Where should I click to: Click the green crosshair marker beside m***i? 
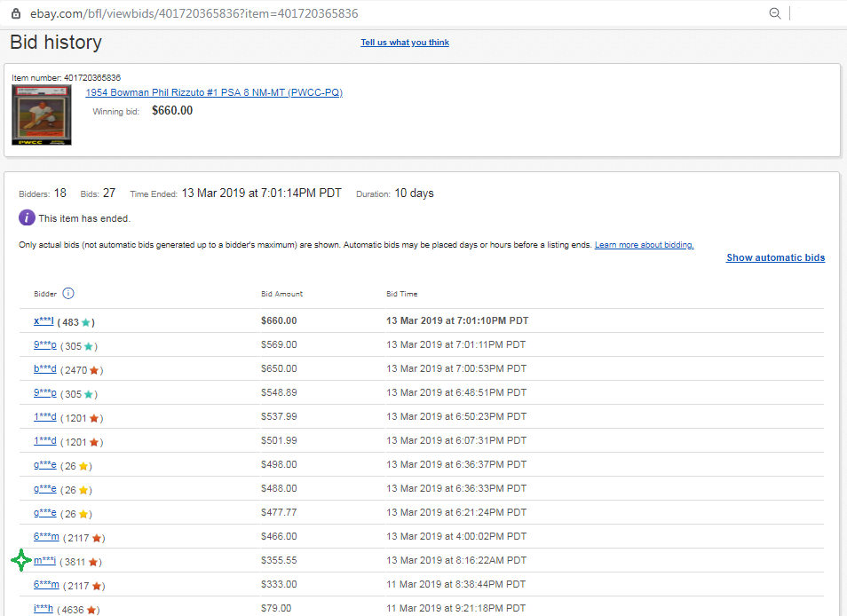[x=21, y=561]
